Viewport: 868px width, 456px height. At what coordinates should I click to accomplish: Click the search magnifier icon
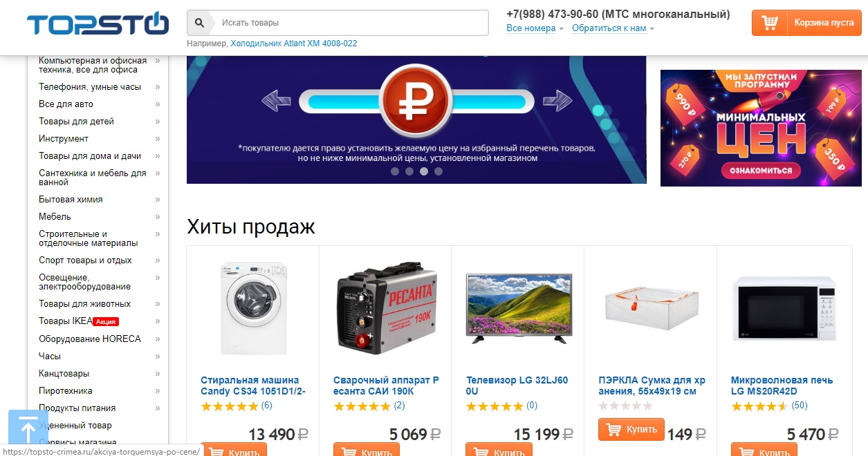click(200, 23)
